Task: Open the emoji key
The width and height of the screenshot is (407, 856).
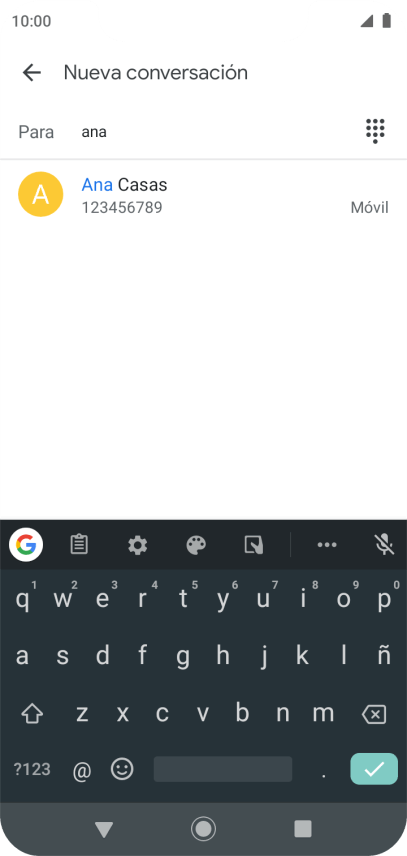Action: (x=122, y=769)
